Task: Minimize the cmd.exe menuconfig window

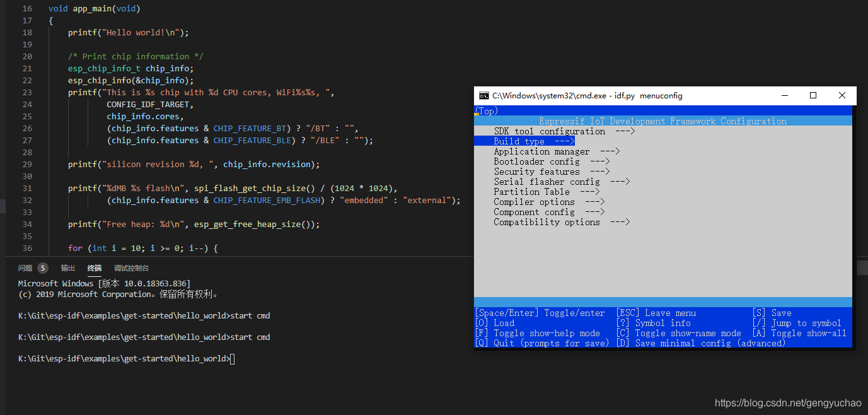Action: pyautogui.click(x=785, y=96)
